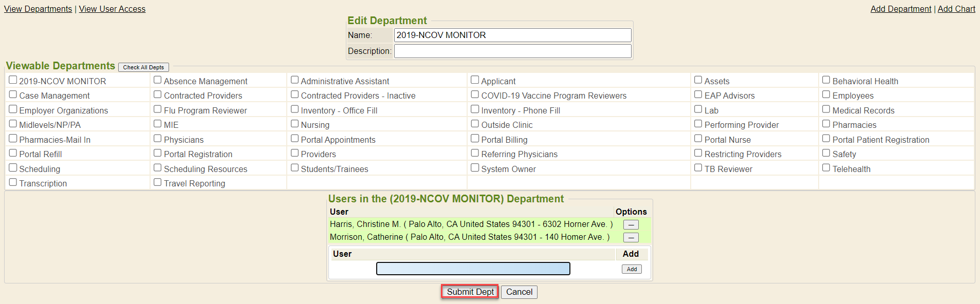Click the Check All Depts button
The width and height of the screenshot is (980, 304).
point(143,67)
